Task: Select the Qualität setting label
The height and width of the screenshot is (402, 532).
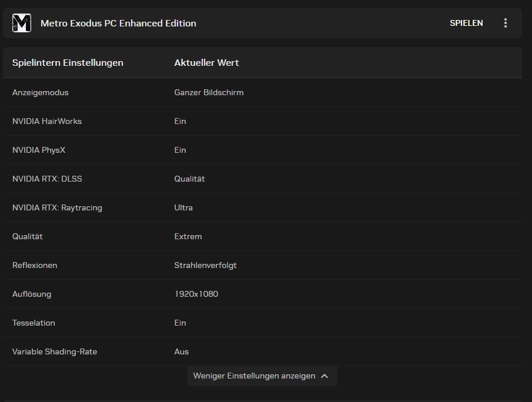Action: (x=28, y=236)
